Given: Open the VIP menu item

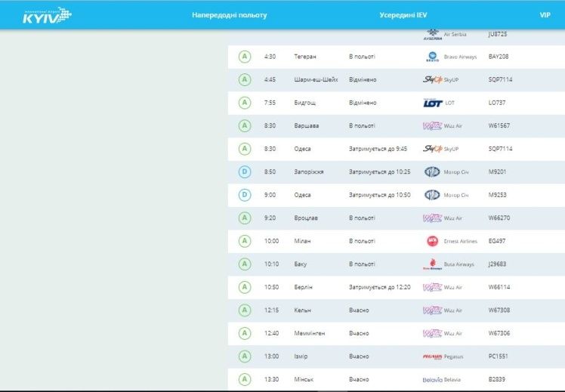Looking at the screenshot, I should (545, 15).
